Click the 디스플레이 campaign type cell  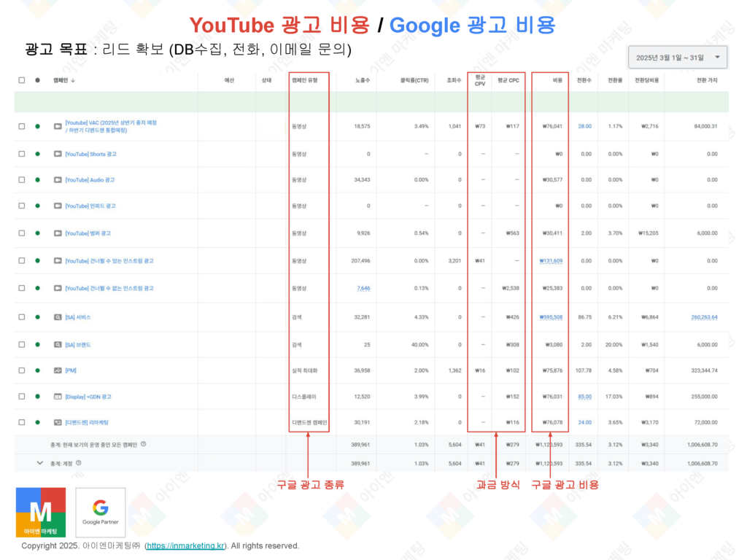tap(303, 397)
